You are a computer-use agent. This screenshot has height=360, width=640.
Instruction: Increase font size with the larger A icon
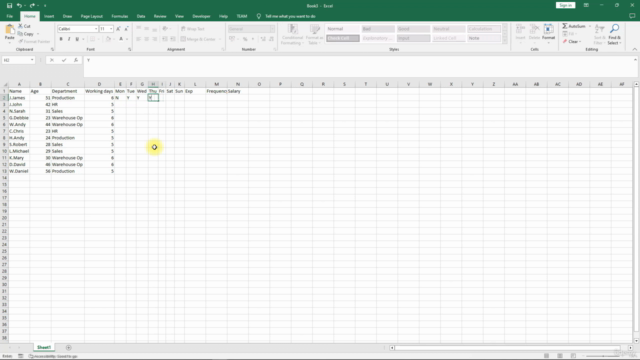[x=118, y=29]
